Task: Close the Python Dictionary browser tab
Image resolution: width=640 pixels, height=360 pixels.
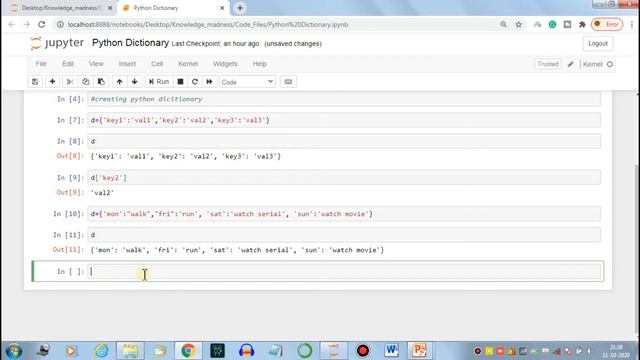Action: (222, 8)
